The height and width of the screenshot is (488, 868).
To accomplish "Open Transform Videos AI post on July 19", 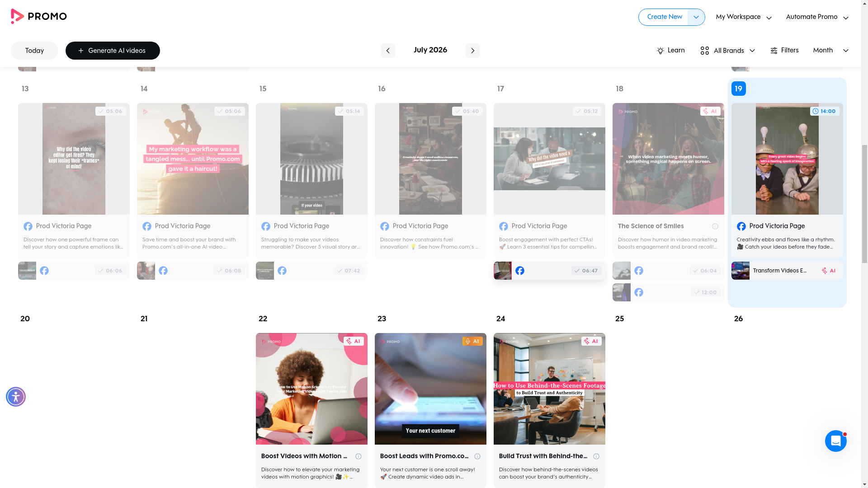I will (787, 271).
